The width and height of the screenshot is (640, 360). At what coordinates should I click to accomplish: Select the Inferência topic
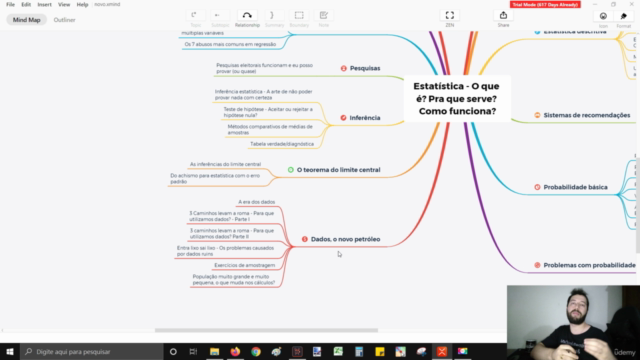(x=364, y=118)
